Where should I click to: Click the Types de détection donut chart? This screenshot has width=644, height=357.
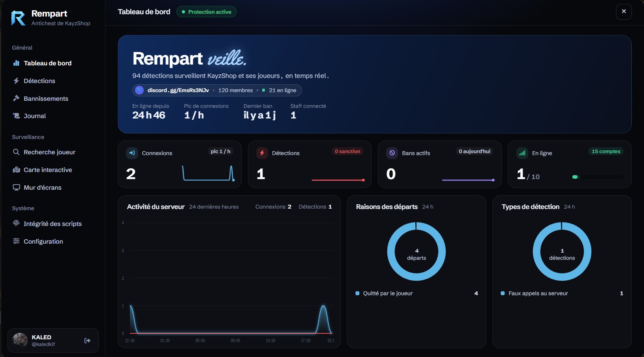[x=562, y=251]
